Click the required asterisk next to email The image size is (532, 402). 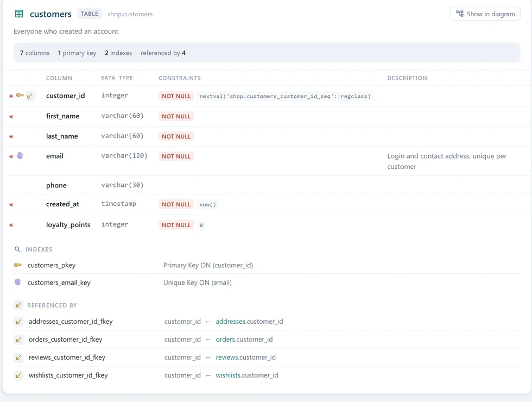(x=11, y=156)
